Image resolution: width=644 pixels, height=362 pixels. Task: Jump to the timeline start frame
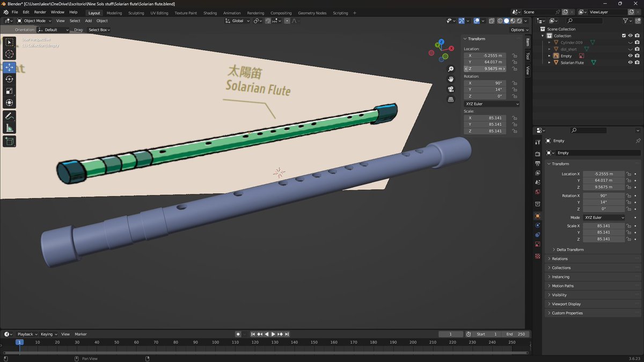pos(253,334)
